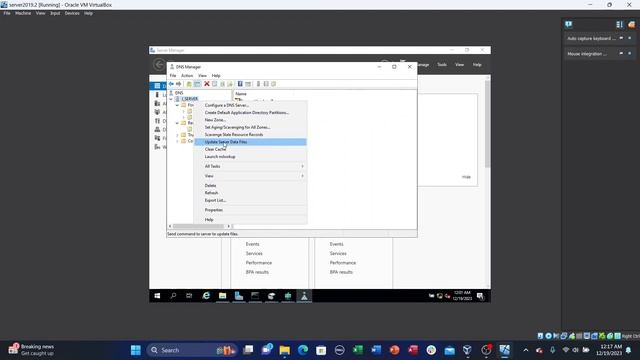Click the Hide link in Server Manager
The width and height of the screenshot is (640, 360).
466,177
